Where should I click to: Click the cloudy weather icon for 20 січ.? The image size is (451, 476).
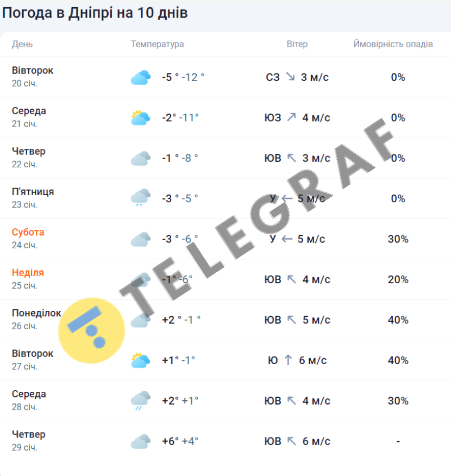pyautogui.click(x=140, y=78)
